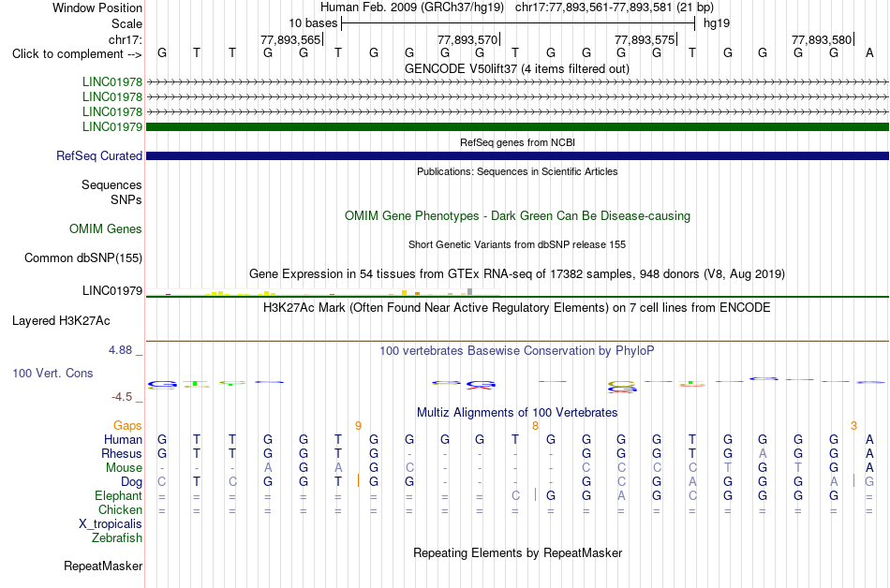
Task: Click the Dog species row label
Action: 131,482
